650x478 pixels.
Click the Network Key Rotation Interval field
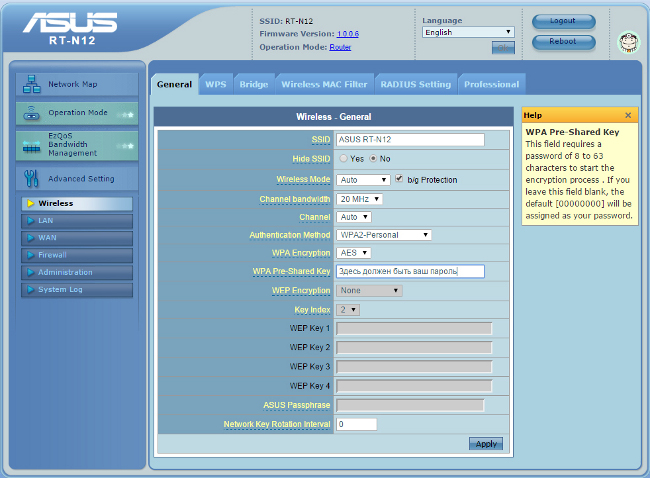point(357,424)
